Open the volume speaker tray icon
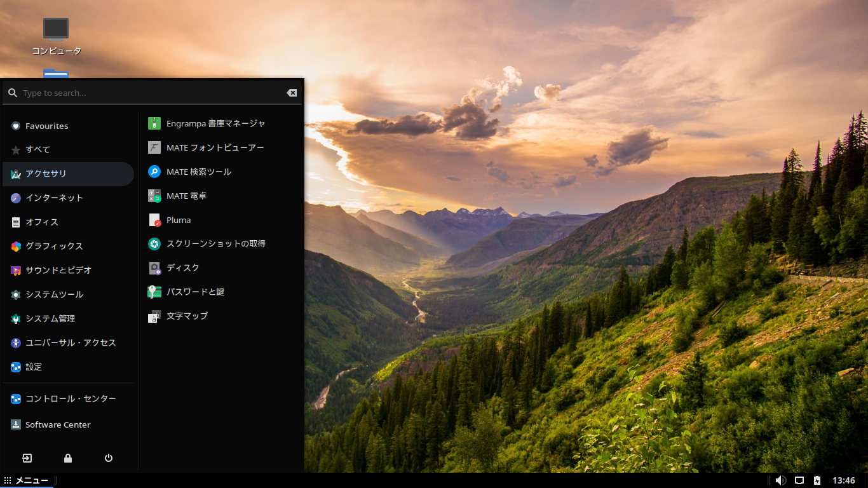Viewport: 868px width, 488px height. [x=781, y=480]
